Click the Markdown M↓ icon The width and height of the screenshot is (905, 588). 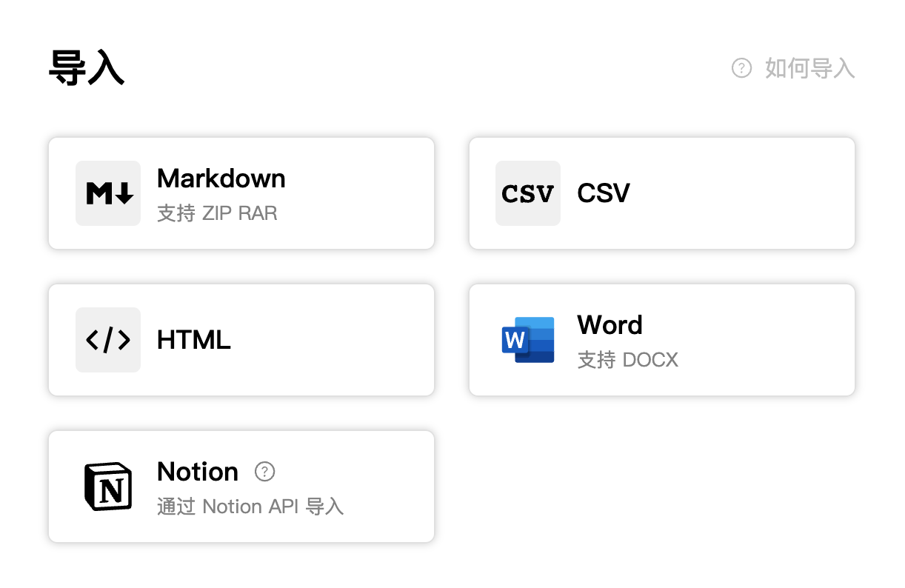(108, 193)
